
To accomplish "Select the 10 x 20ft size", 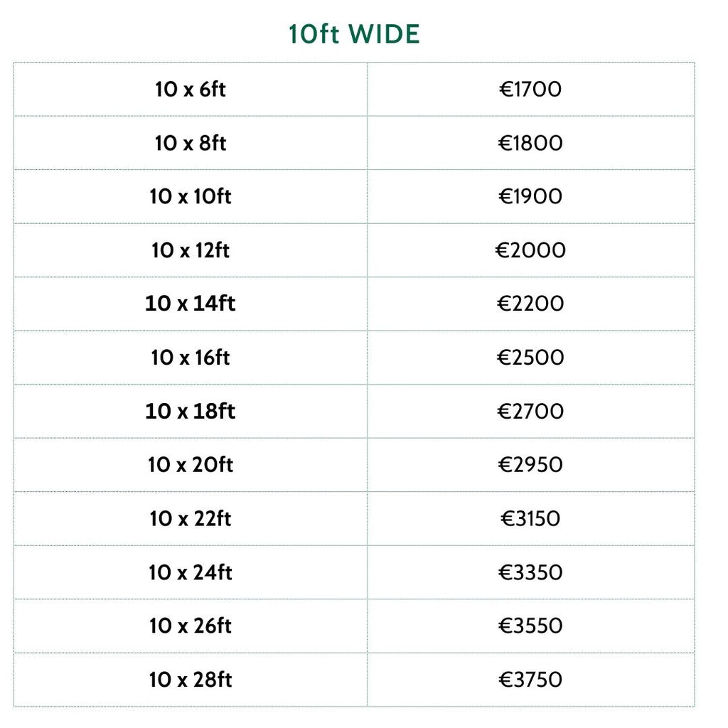I will click(191, 465).
